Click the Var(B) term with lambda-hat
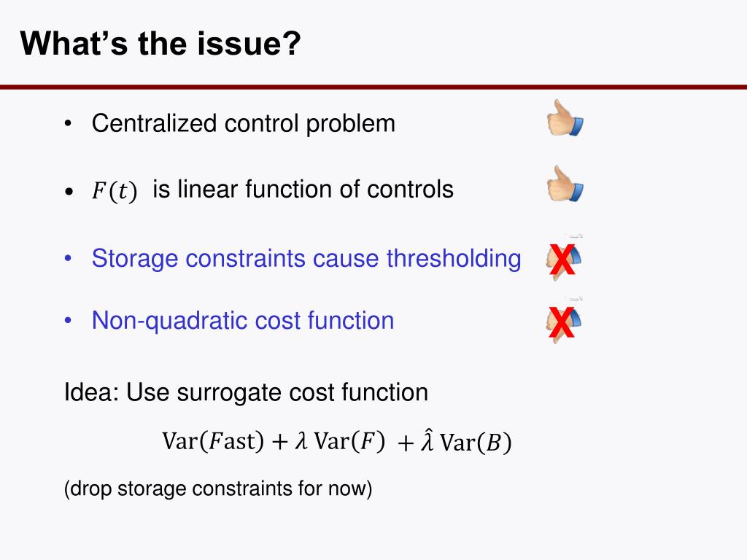 point(466,441)
